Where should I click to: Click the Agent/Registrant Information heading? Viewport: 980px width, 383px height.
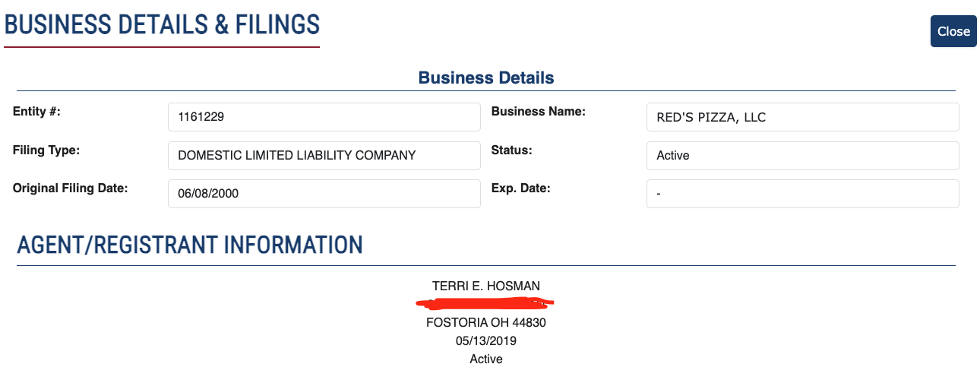point(190,245)
